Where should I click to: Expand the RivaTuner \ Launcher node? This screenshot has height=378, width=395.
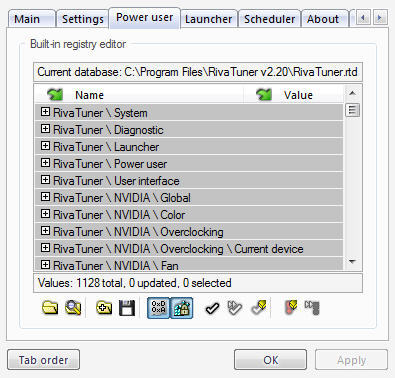tap(45, 146)
